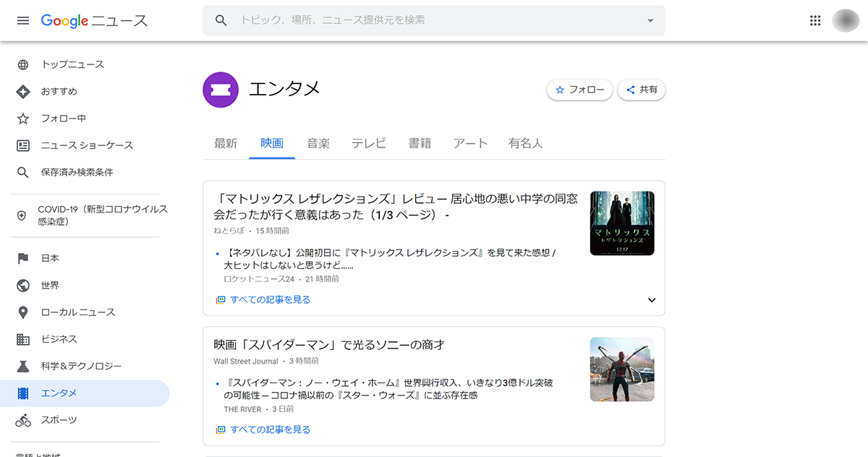Switch to the 音楽 tab

point(318,143)
